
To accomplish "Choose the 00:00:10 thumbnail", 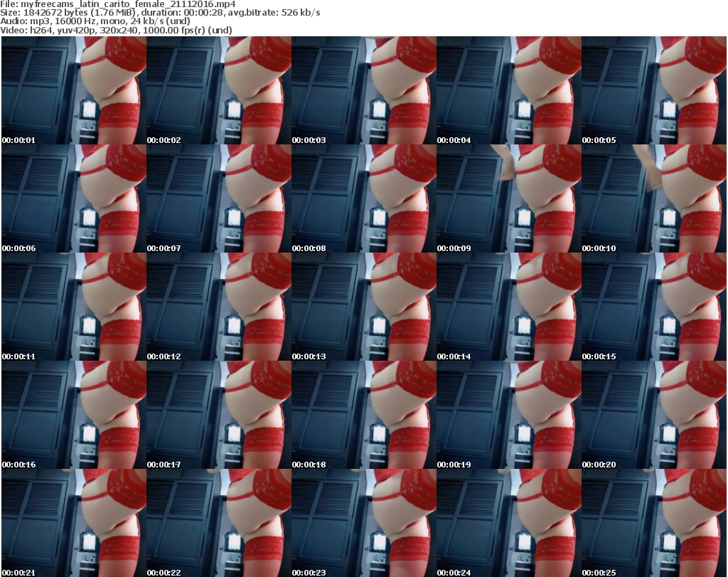I will click(x=654, y=198).
